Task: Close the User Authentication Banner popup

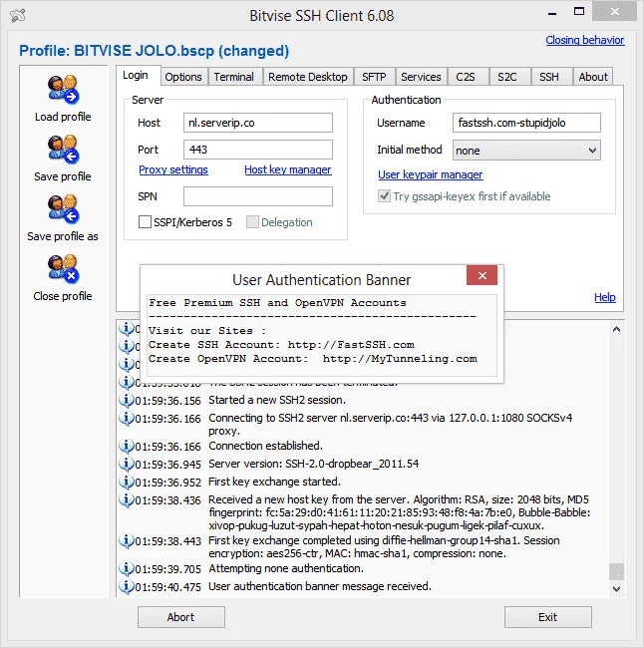Action: 482,275
